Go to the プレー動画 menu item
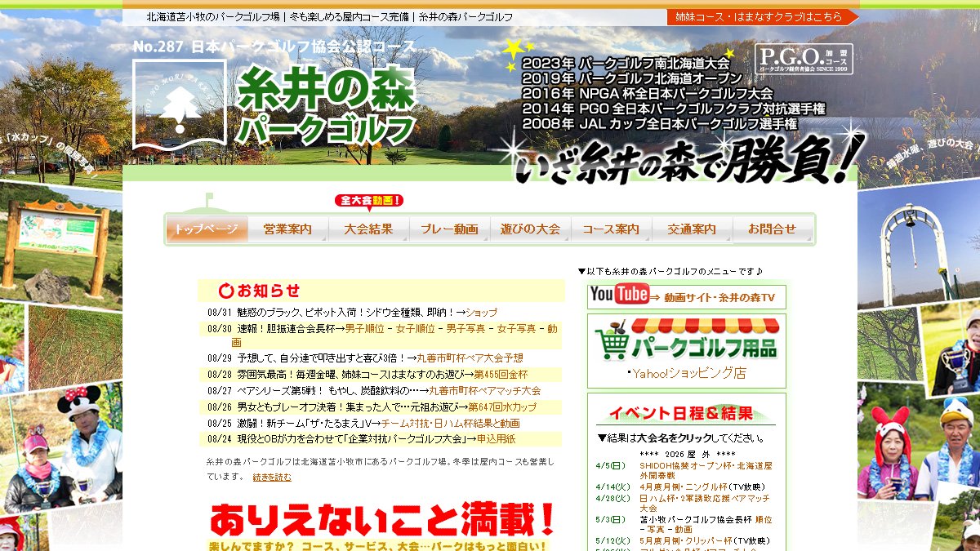This screenshot has width=980, height=551. coord(449,229)
